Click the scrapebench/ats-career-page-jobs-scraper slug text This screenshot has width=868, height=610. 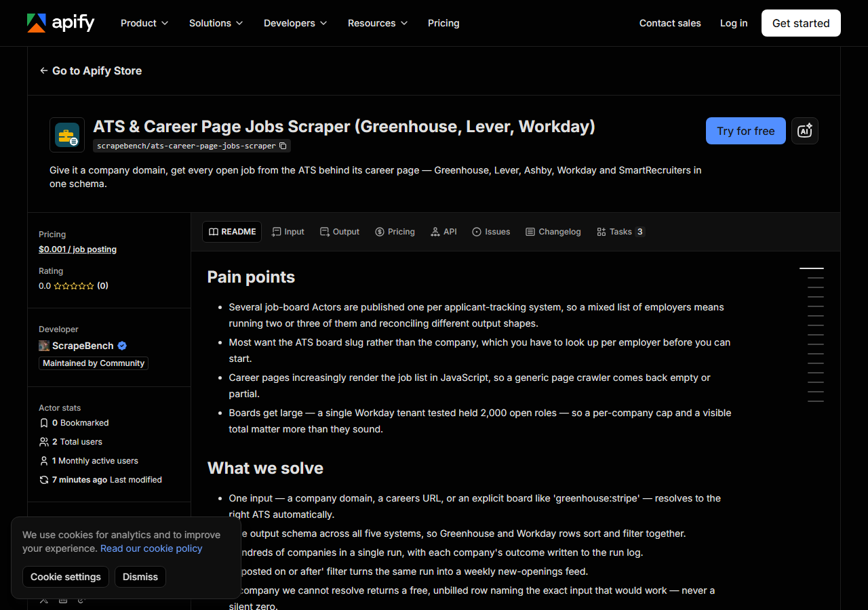coord(186,146)
